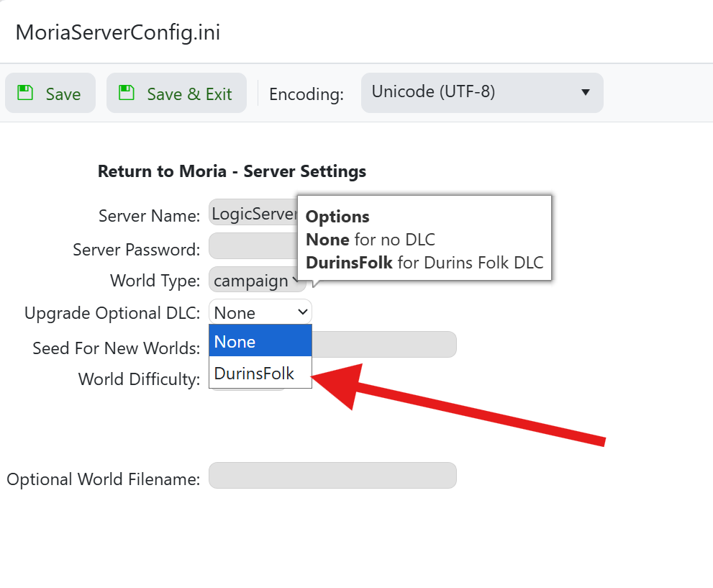Viewport: 713px width, 588px height.
Task: Click the Options tooltip box
Action: [424, 238]
